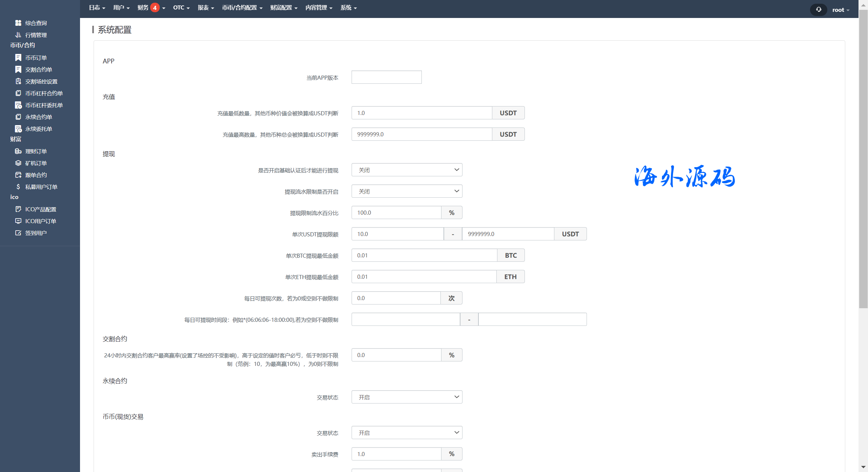Open the 永续委托单 sidebar link
Viewport: 868px width, 472px height.
(x=38, y=129)
